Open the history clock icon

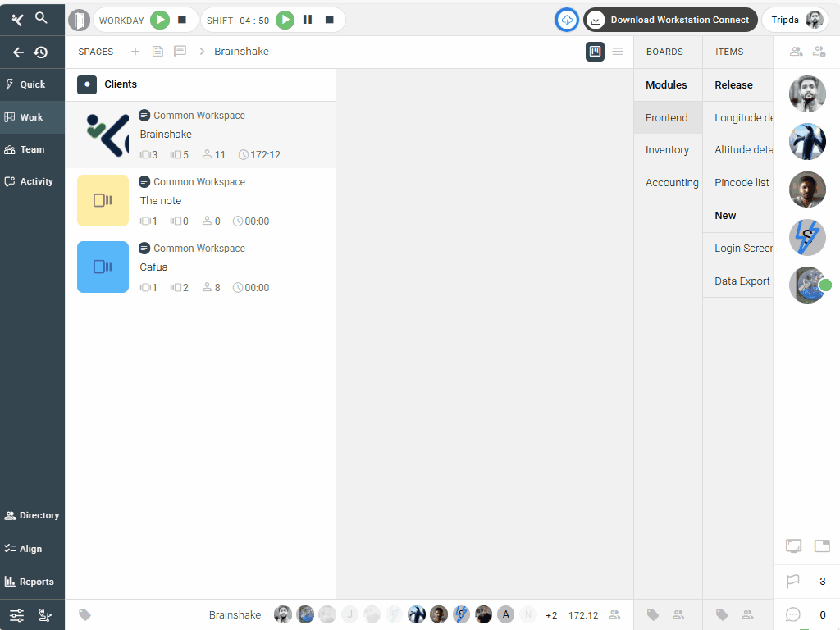pyautogui.click(x=41, y=52)
